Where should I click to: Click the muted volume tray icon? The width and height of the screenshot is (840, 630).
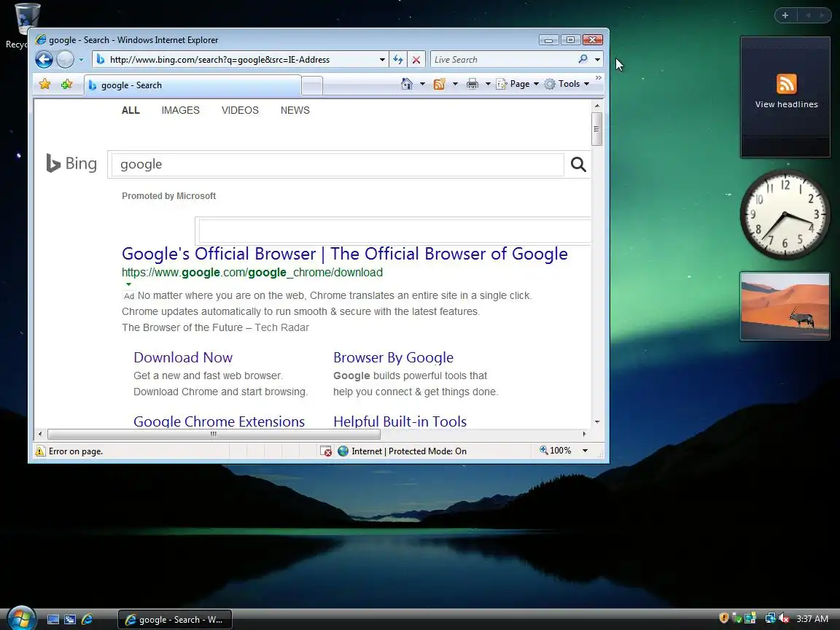click(785, 618)
